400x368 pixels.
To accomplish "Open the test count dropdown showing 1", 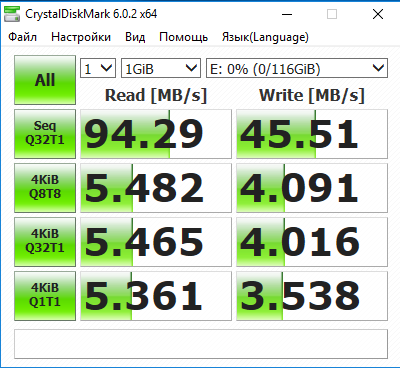I will (98, 68).
